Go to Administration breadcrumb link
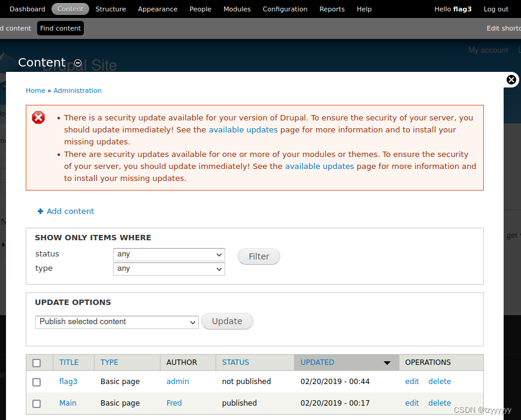This screenshot has width=521, height=420. coord(77,90)
